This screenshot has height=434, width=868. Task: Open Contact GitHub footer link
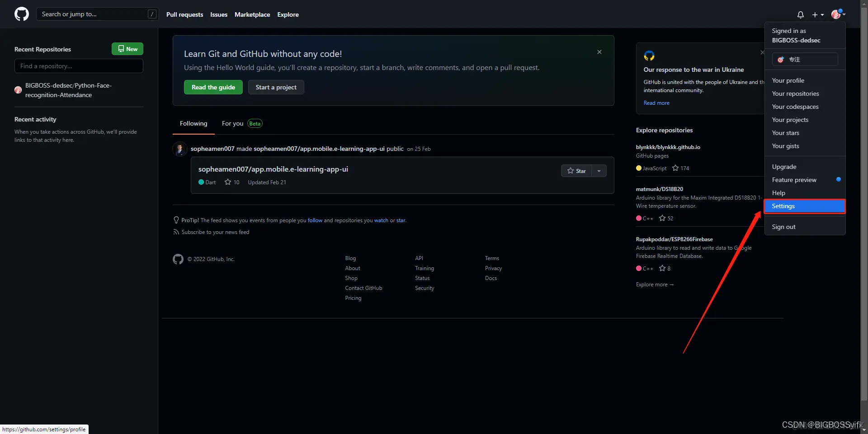point(363,288)
